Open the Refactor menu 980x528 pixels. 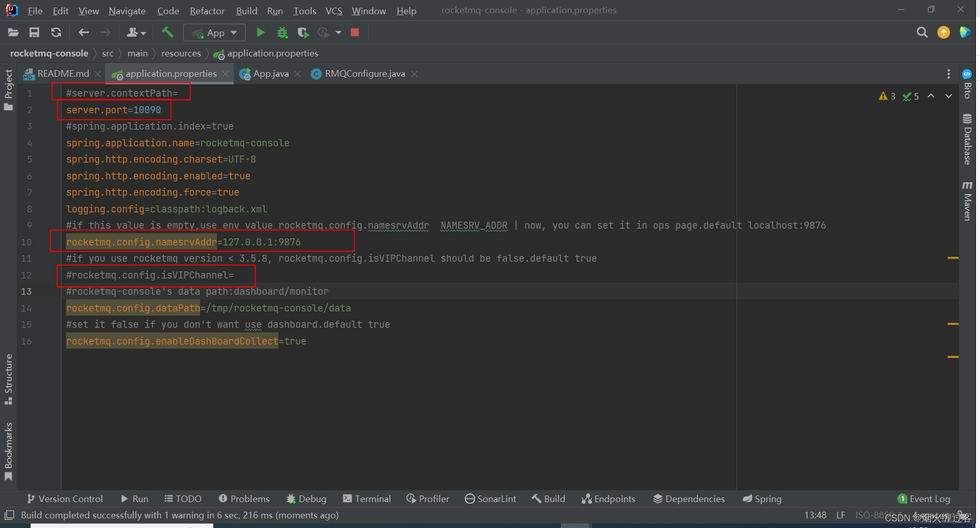pos(207,11)
